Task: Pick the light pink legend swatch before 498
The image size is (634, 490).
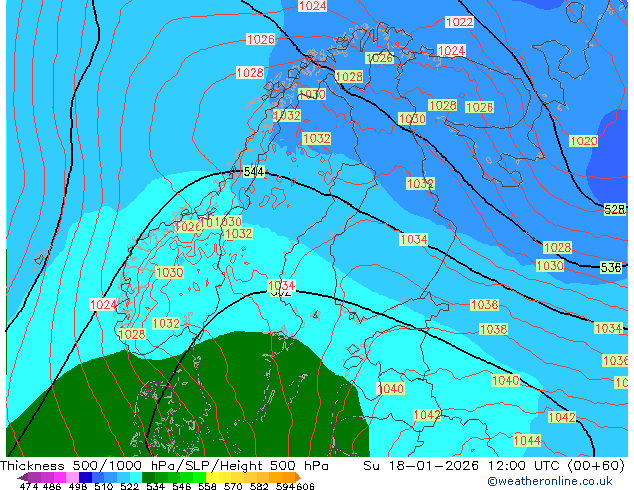Action: 72,477
